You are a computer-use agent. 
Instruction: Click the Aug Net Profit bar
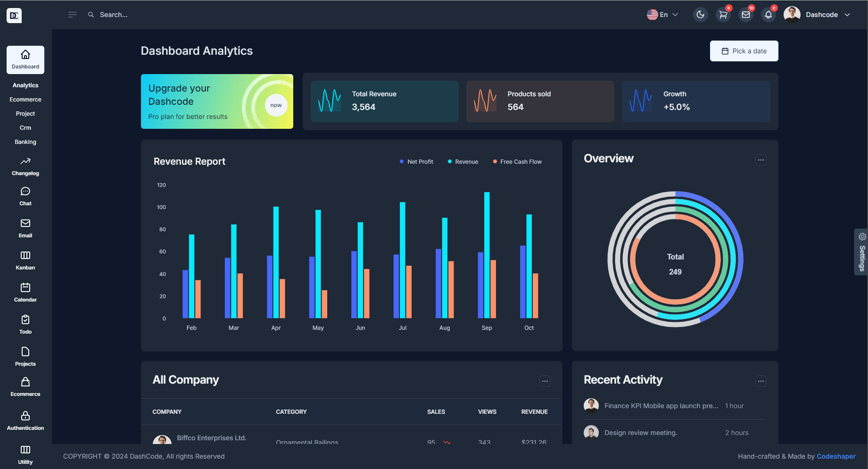pos(438,283)
